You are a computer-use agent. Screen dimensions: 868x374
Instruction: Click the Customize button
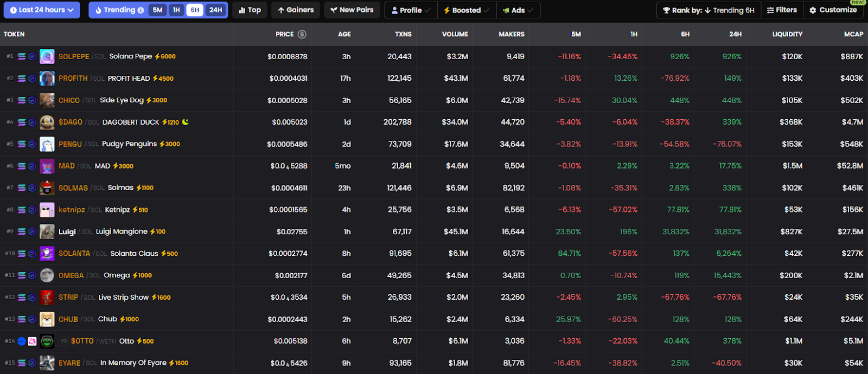point(833,10)
